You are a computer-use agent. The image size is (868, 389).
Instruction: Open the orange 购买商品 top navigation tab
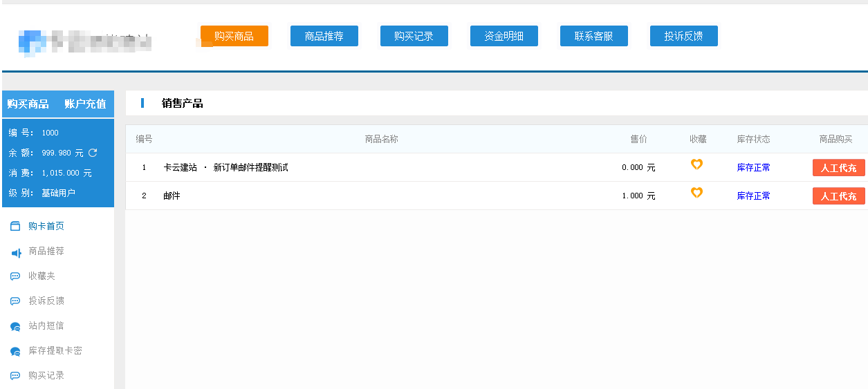[234, 36]
